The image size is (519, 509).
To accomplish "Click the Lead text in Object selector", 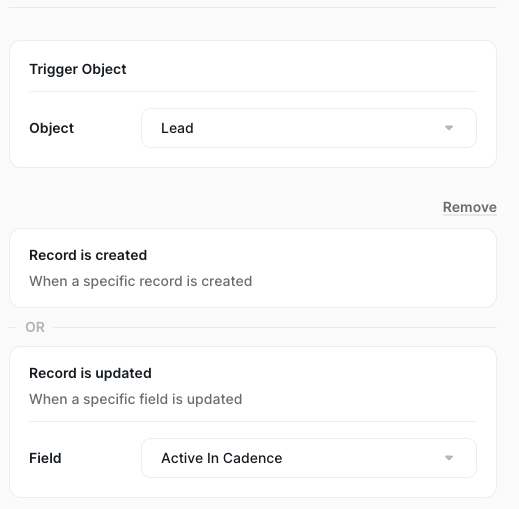I will [x=177, y=128].
